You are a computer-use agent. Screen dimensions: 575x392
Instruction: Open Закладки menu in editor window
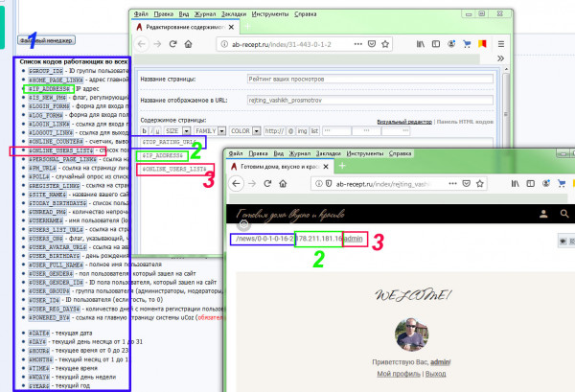(234, 14)
